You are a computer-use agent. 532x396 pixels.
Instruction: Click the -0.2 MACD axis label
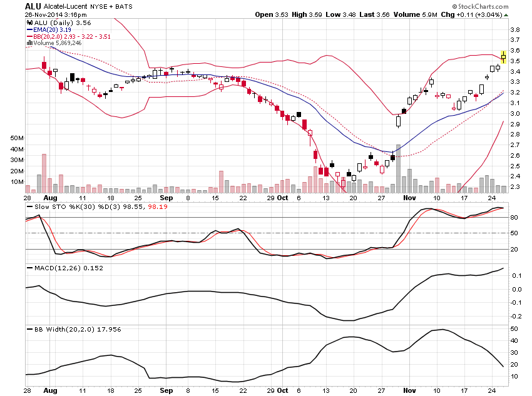(516, 316)
